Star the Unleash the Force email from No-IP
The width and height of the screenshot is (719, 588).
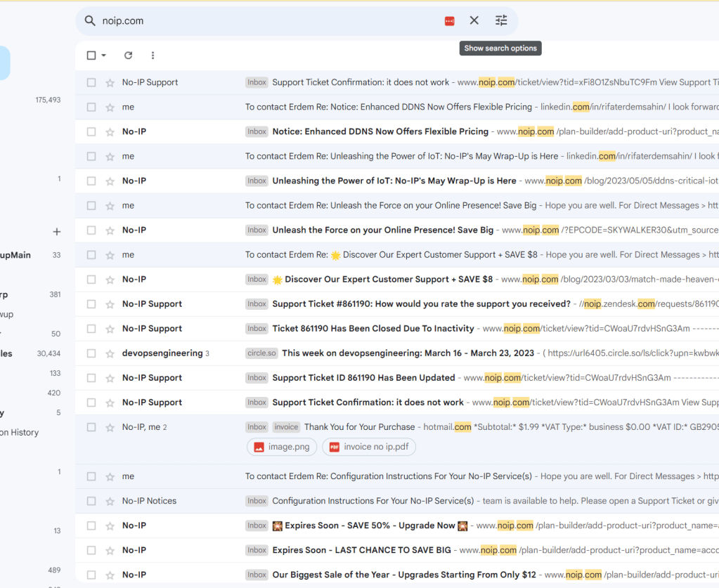click(x=110, y=230)
